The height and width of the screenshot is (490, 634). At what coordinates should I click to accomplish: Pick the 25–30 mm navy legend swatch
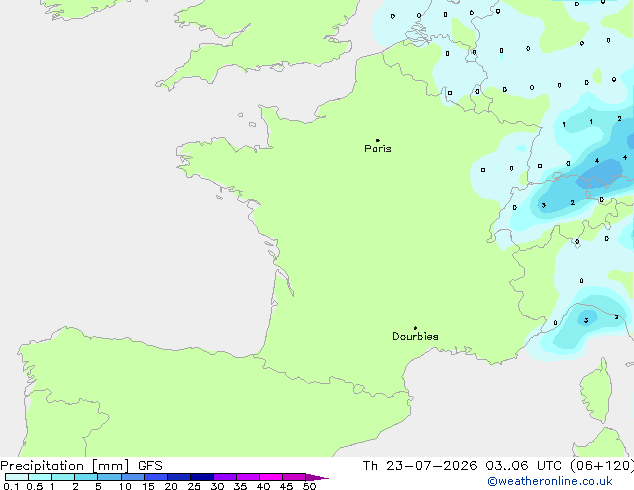[x=202, y=477]
